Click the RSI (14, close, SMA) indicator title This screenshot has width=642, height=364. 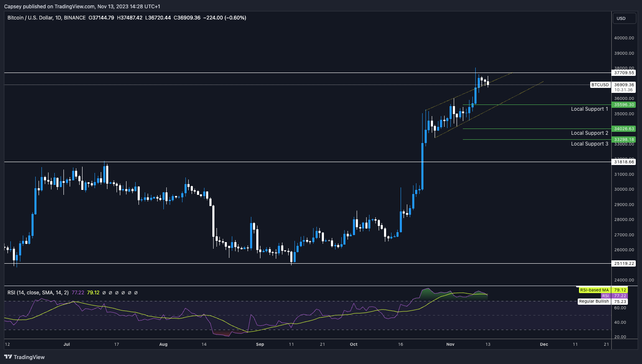[x=37, y=293]
